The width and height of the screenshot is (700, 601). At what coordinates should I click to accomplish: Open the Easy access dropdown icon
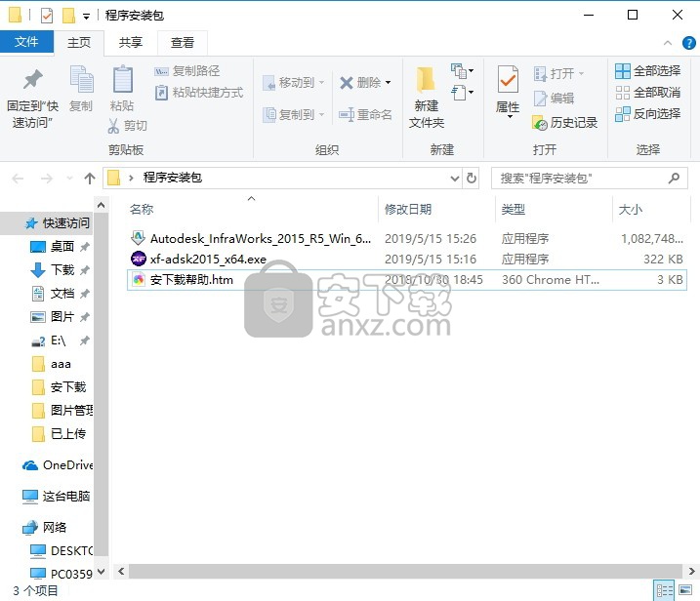462,93
